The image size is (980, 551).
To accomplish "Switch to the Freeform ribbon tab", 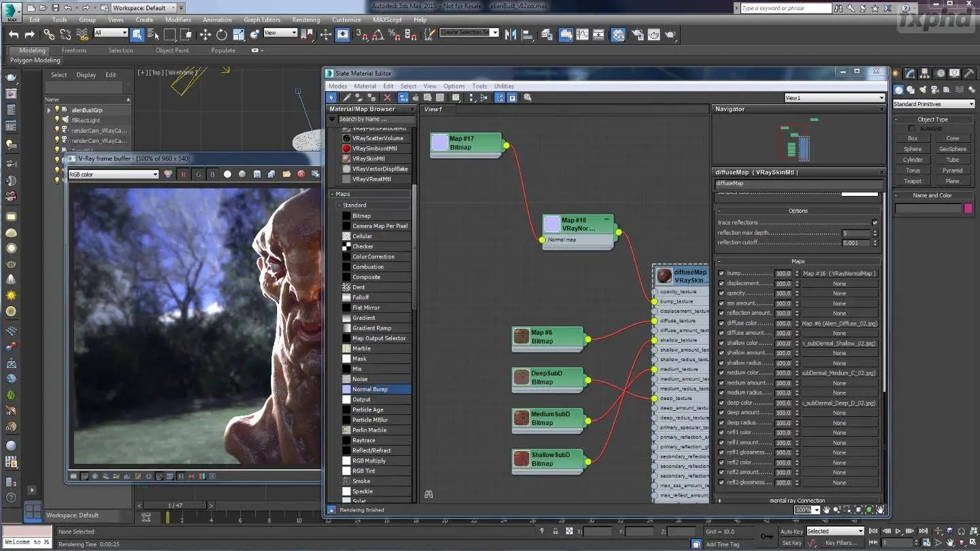I will click(x=73, y=50).
